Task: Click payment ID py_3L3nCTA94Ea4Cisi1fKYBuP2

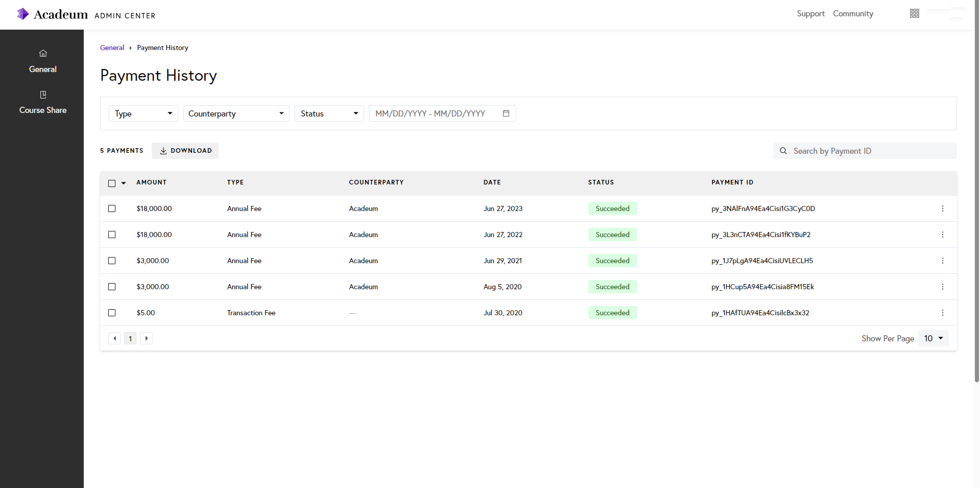Action: coord(761,235)
